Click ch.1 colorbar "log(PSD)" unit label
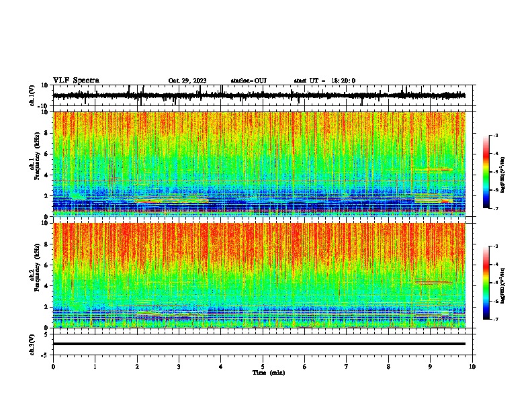 (x=502, y=175)
